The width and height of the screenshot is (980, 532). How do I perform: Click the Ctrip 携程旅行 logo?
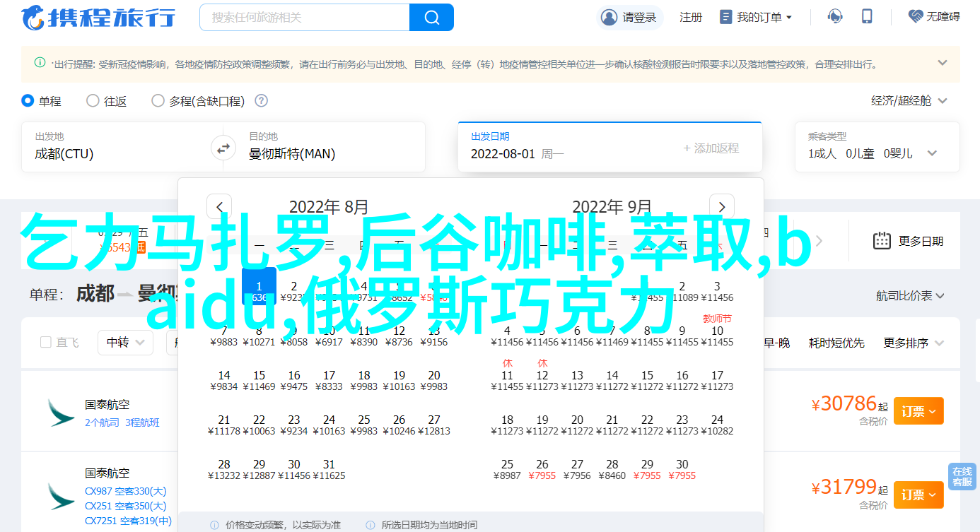pos(98,18)
